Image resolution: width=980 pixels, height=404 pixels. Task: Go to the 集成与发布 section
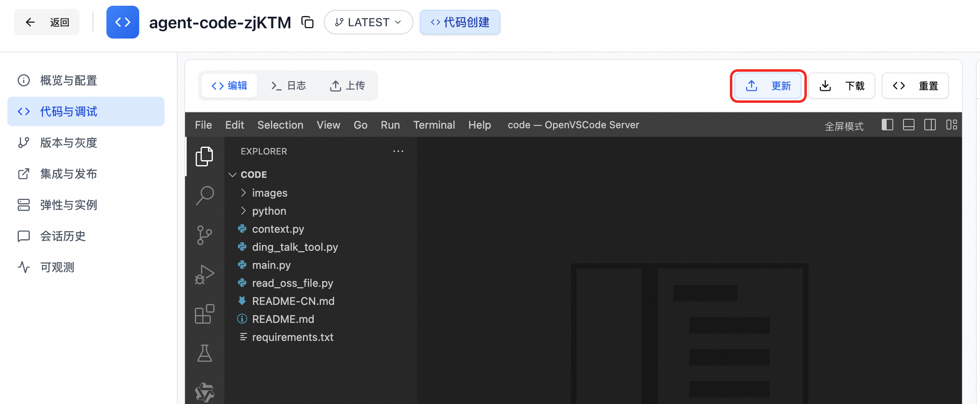(x=86, y=174)
